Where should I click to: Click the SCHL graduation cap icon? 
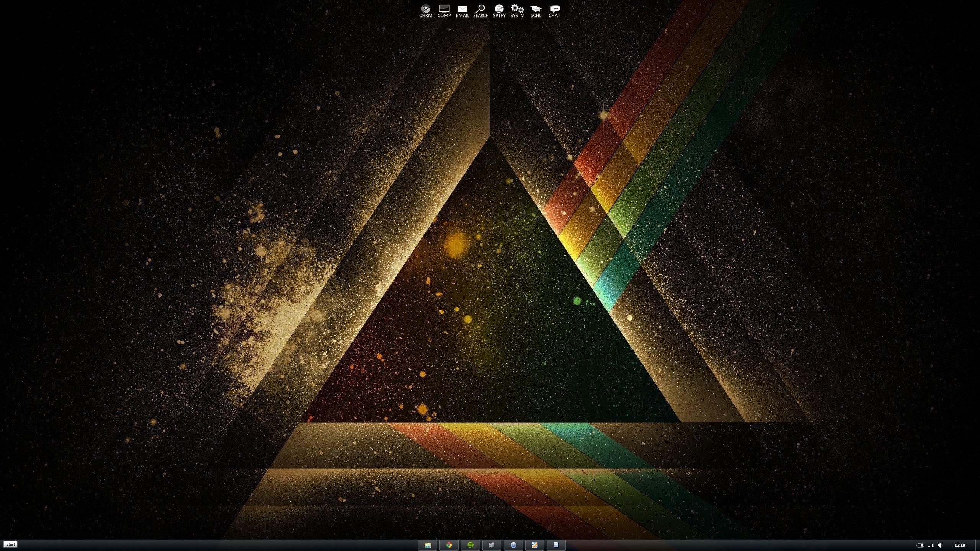click(536, 11)
